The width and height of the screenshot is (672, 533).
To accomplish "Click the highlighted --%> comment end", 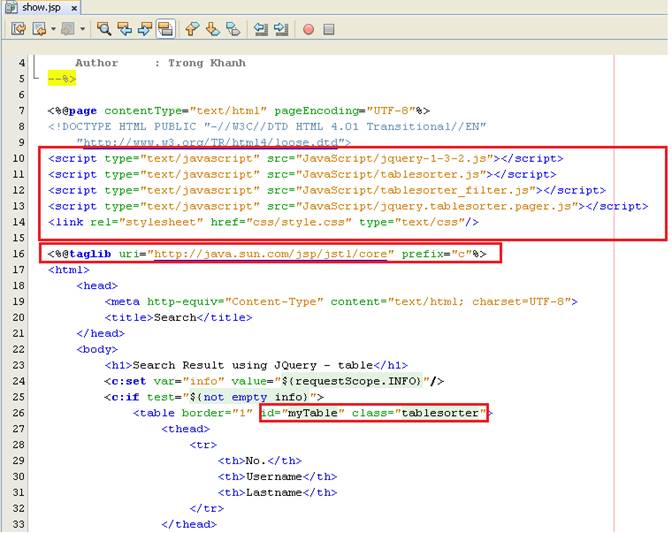I will [62, 79].
